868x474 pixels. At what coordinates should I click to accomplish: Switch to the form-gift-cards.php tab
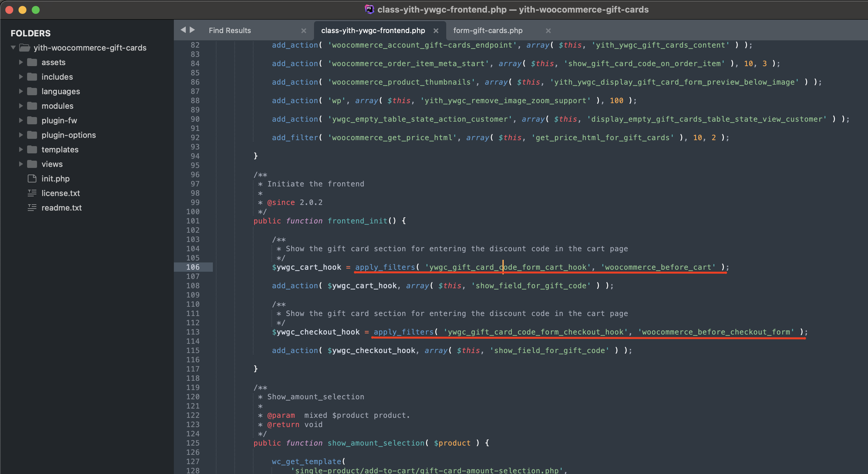pyautogui.click(x=488, y=30)
